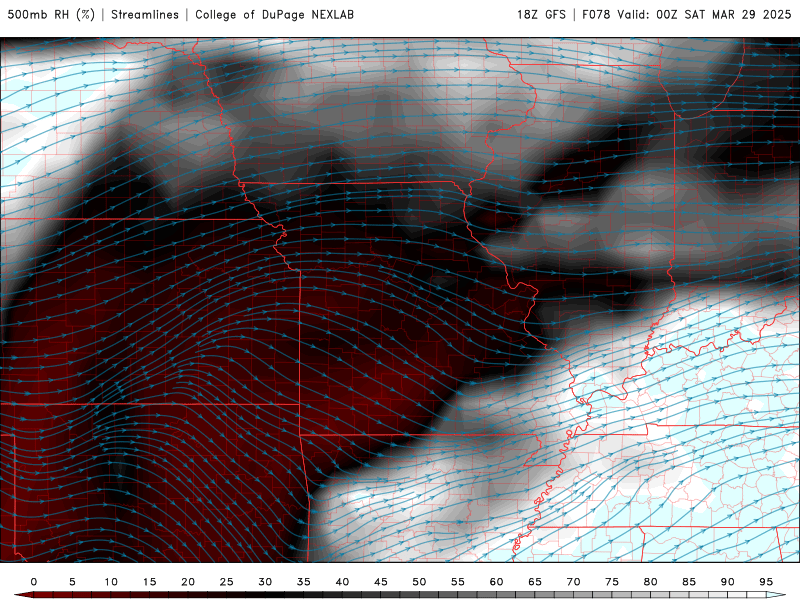Click the "18Z GFS" model run label

point(541,14)
